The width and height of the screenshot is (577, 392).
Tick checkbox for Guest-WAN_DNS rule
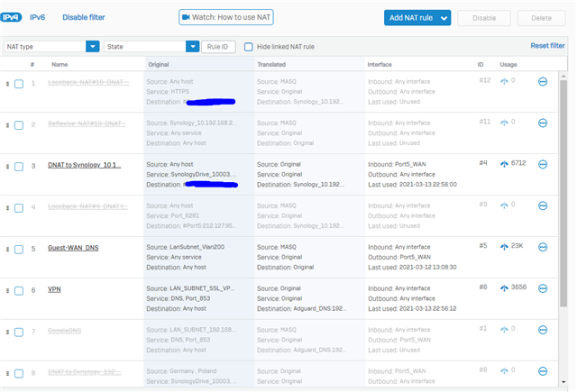coord(19,250)
